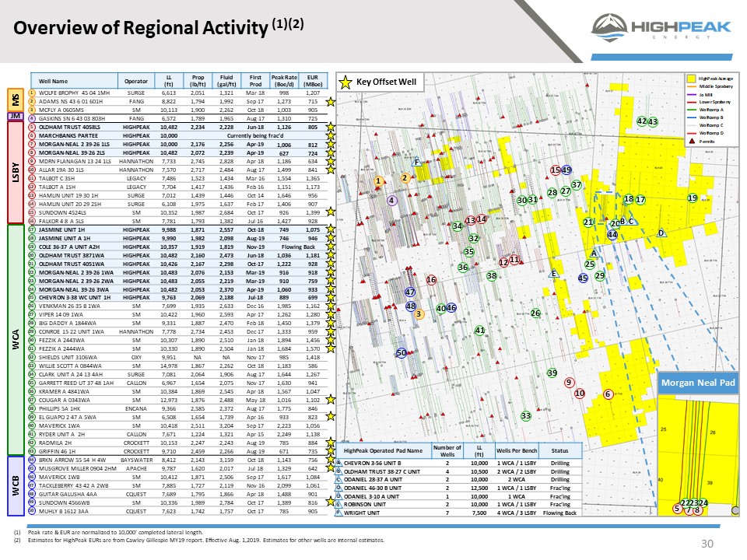Select the CHEVRON 3-56 UNIT B pad name
The height and width of the screenshot is (560, 747).
[373, 463]
